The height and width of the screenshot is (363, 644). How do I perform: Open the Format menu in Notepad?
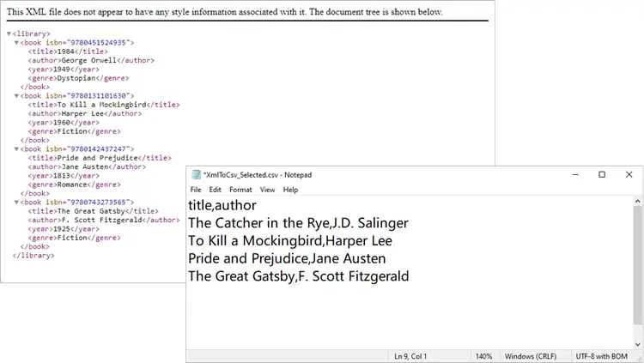pyautogui.click(x=240, y=190)
